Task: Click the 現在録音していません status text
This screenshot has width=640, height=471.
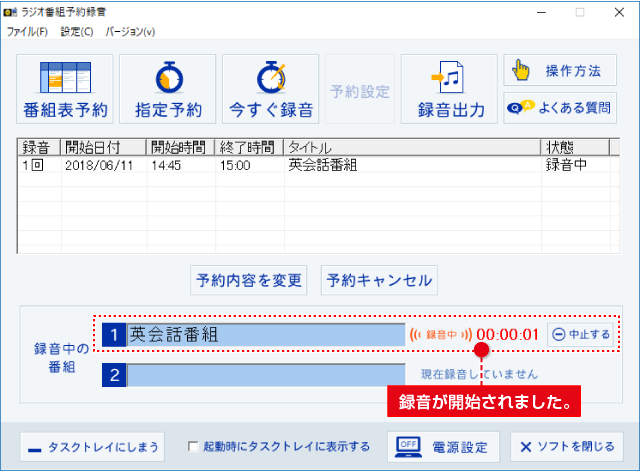Action: [x=480, y=374]
